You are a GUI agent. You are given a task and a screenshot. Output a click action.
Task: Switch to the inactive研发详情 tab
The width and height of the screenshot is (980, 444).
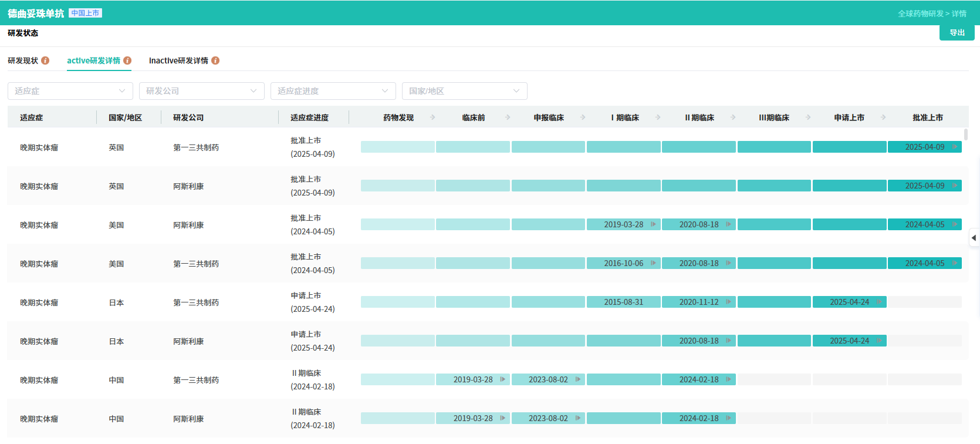[178, 60]
